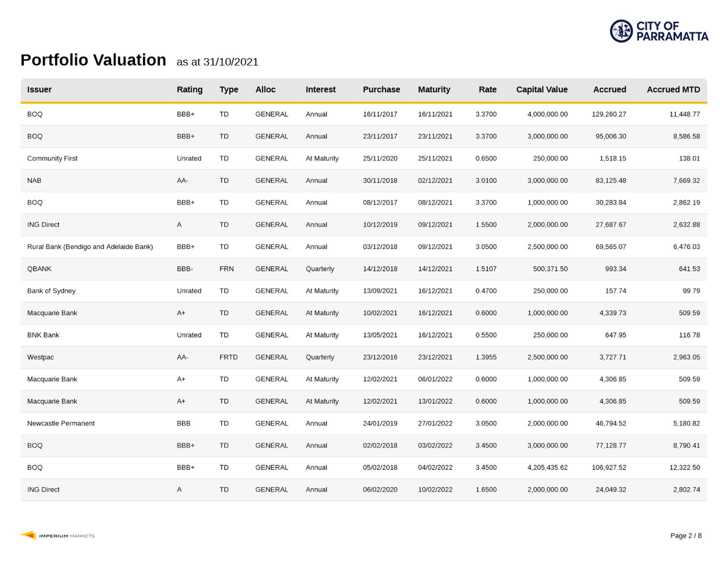
Task: Click rate value 1.3955
Action: (486, 357)
